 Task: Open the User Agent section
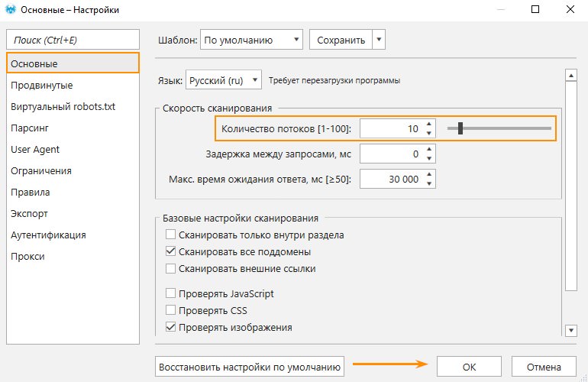coord(73,149)
